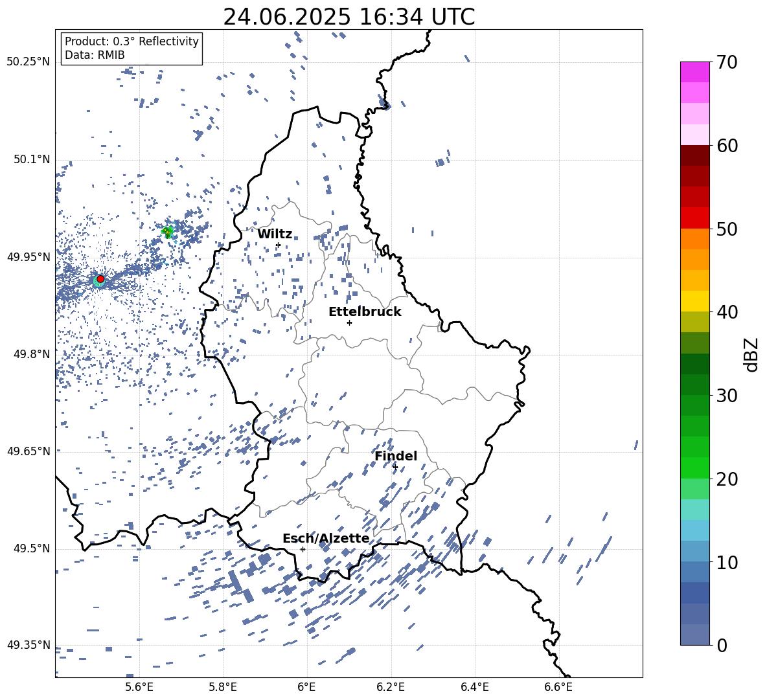Pick the bright red colorbar swatch above 50
Screen dimensions: 767x700
(694, 218)
